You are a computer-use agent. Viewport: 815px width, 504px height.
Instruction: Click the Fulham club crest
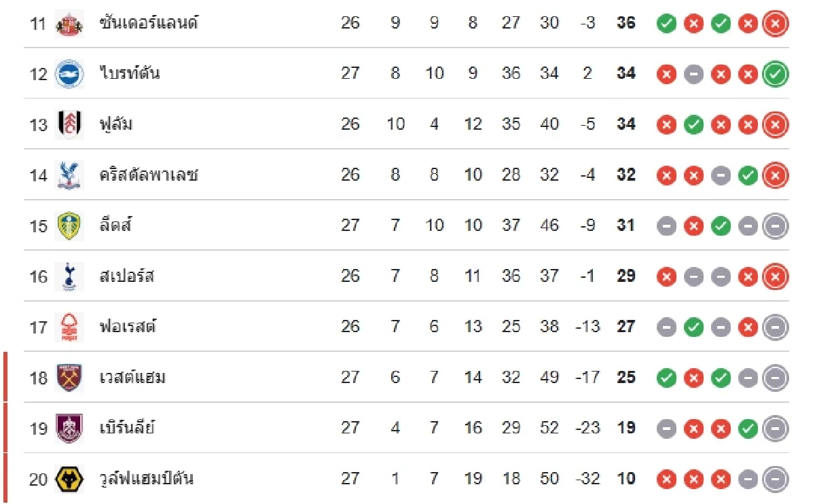[69, 124]
